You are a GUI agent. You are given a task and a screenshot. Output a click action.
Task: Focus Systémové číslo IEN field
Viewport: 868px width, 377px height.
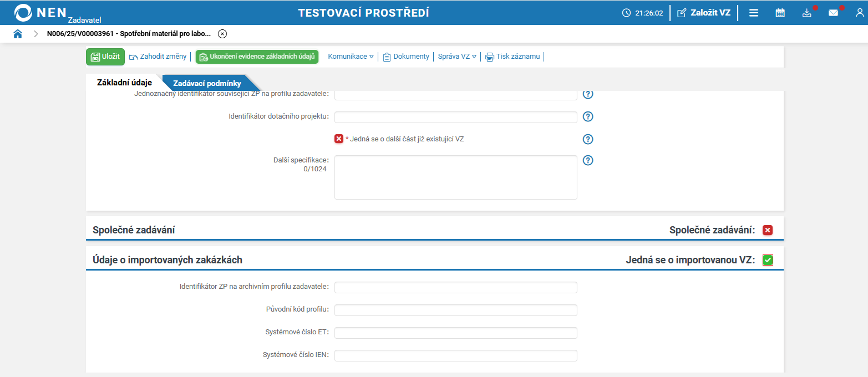[456, 355]
